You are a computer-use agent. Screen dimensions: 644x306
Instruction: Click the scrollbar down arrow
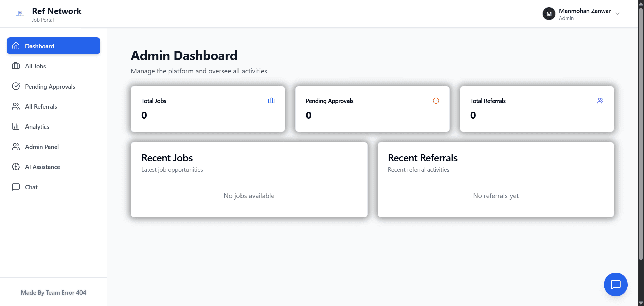pyautogui.click(x=640, y=302)
